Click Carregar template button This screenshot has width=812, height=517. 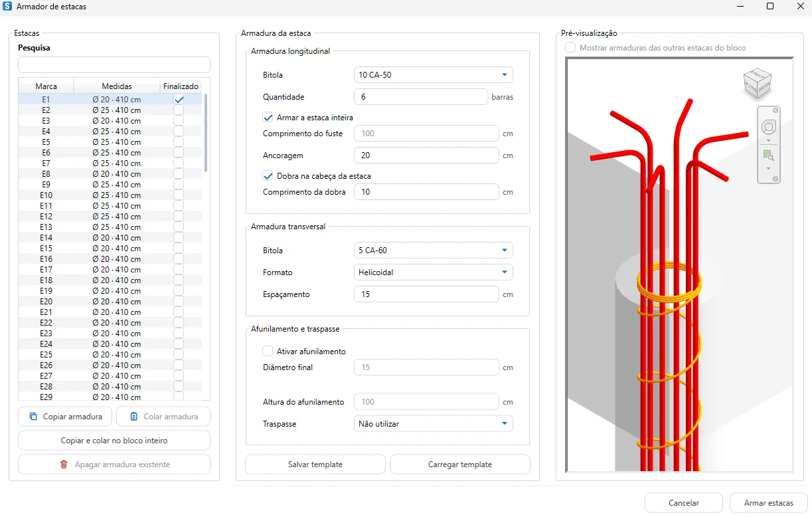click(x=460, y=465)
